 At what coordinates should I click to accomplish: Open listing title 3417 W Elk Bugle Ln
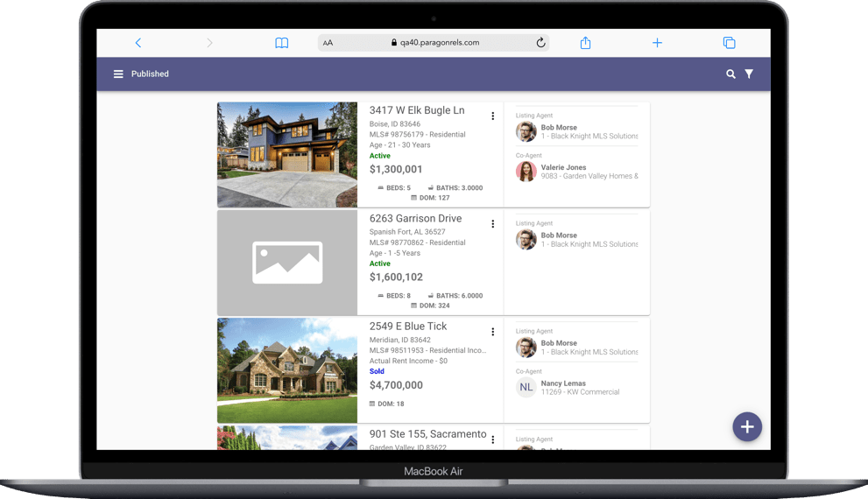(417, 110)
